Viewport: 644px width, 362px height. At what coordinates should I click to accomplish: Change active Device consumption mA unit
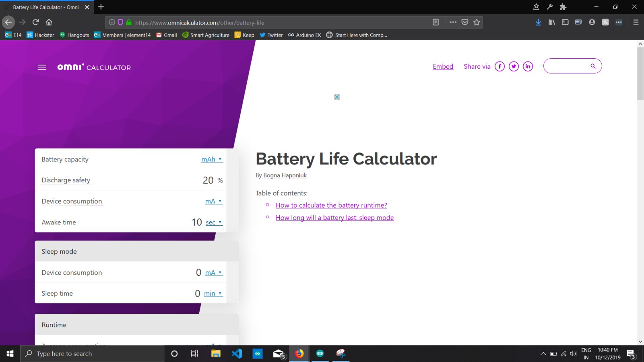pyautogui.click(x=214, y=201)
